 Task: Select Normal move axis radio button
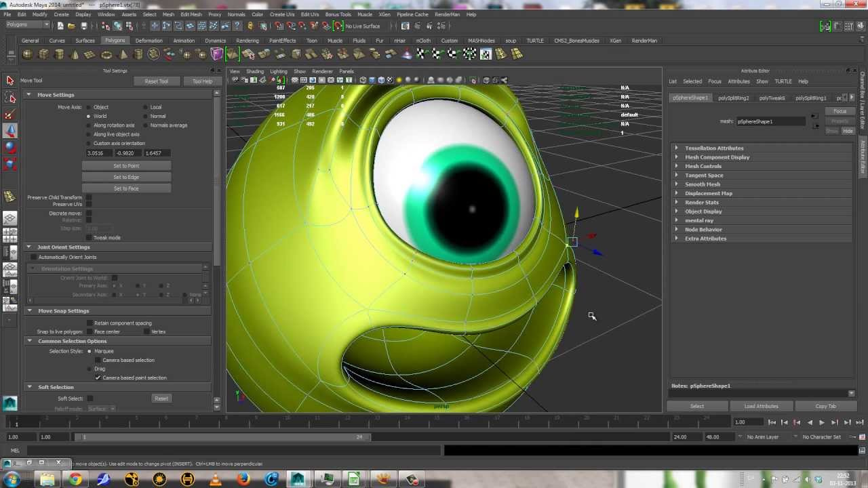(145, 116)
